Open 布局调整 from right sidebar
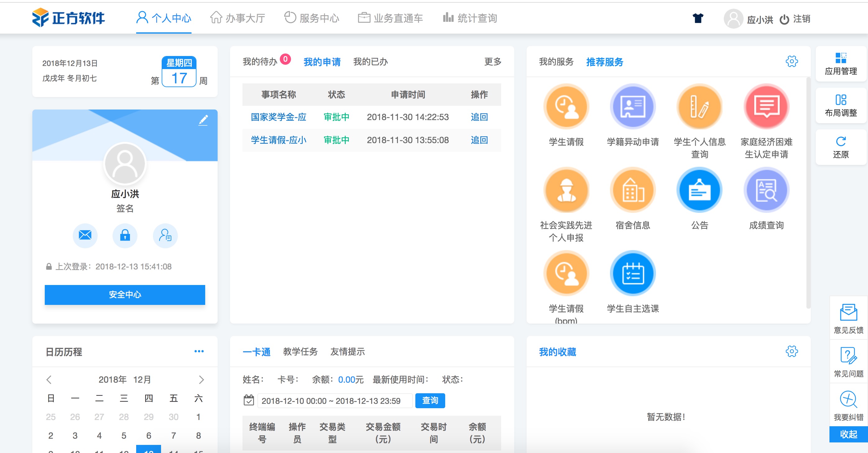 [x=841, y=105]
